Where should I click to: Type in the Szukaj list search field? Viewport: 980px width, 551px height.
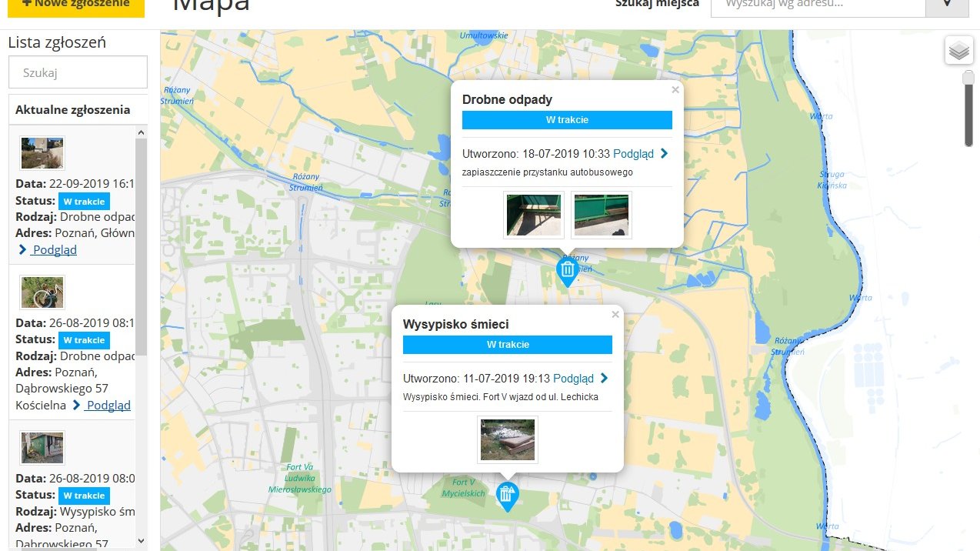coord(78,73)
